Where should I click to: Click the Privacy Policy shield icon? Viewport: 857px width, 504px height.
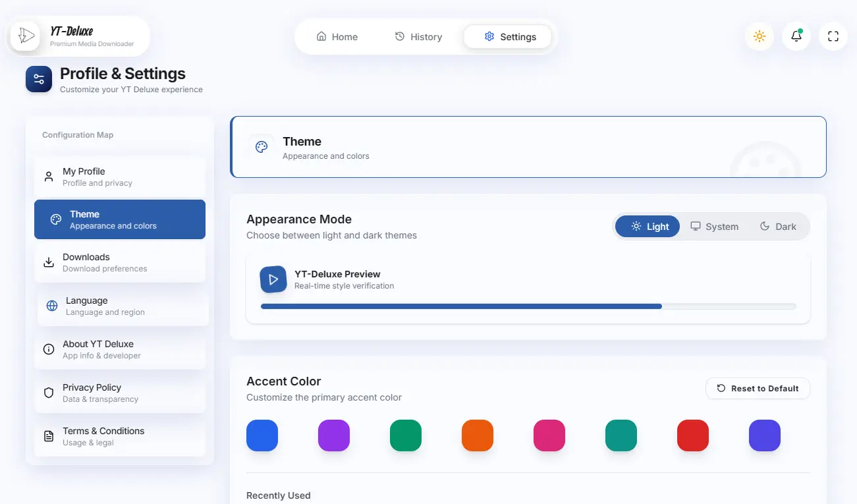pyautogui.click(x=49, y=393)
